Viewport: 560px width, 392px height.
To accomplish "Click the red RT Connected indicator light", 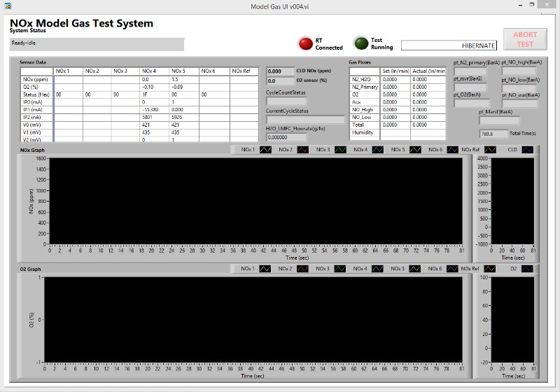I will (306, 43).
